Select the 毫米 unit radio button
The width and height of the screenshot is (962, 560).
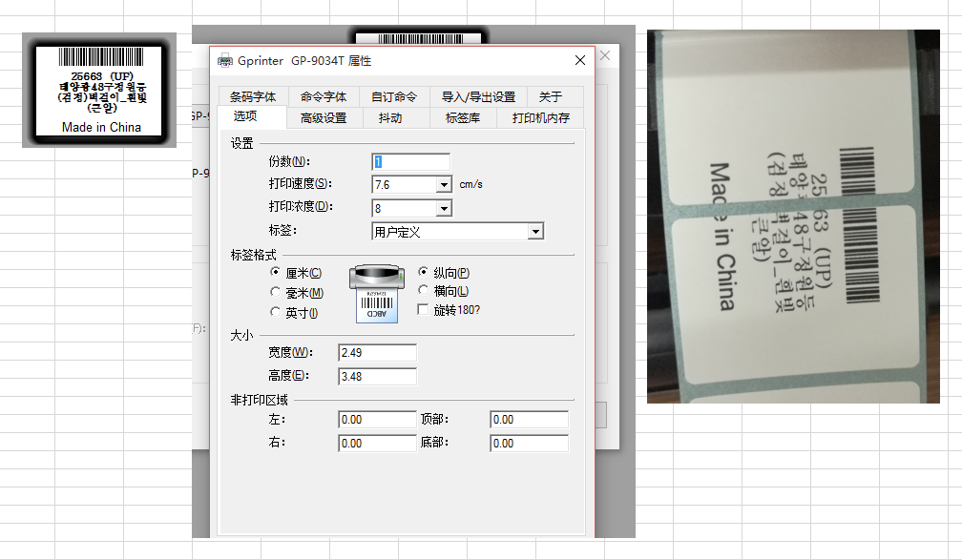point(276,293)
